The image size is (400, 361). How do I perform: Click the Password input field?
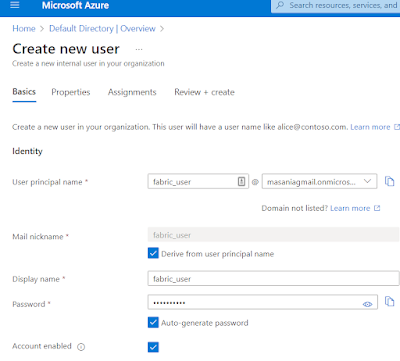click(262, 302)
